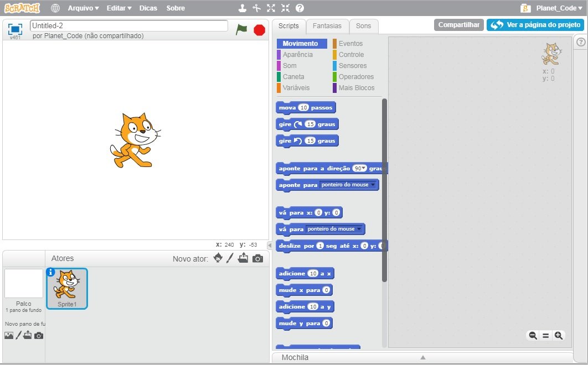This screenshot has width=588, height=365.
Task: Open Sprite1 info panel badge
Action: pos(51,272)
